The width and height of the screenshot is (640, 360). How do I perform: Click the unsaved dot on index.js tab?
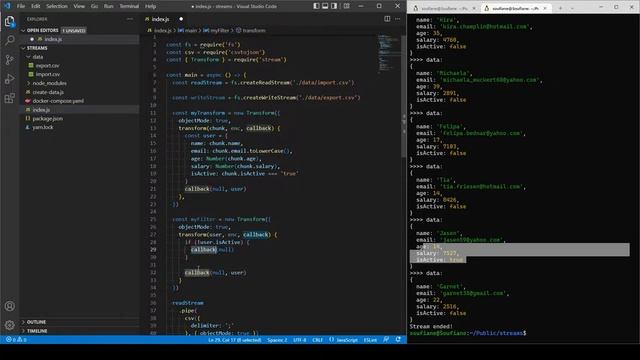(x=181, y=19)
